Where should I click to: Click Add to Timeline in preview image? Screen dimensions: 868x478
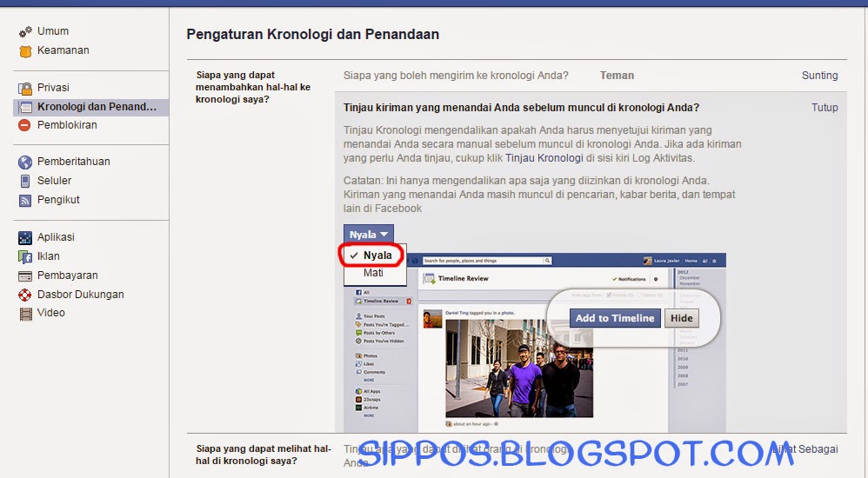click(614, 318)
